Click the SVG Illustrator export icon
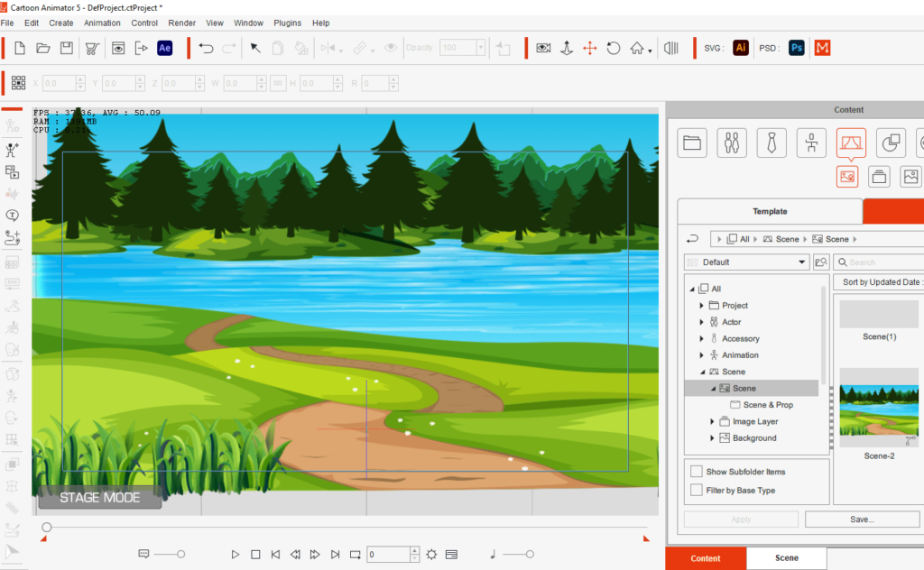Viewport: 924px width, 570px height. click(x=740, y=48)
